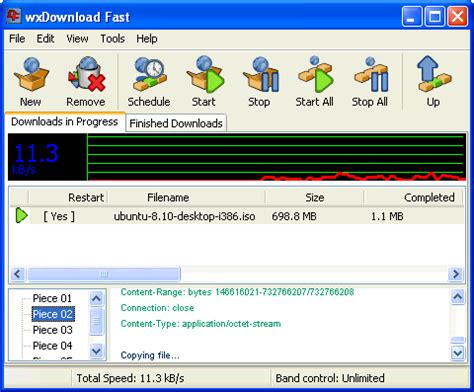Open the File menu
The height and width of the screenshot is (392, 474).
click(17, 39)
